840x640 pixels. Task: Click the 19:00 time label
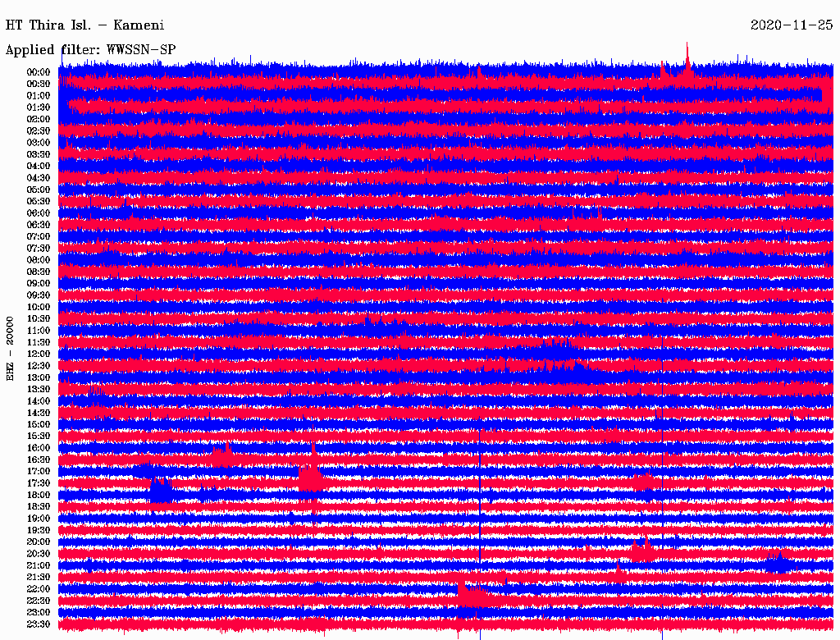pos(39,519)
